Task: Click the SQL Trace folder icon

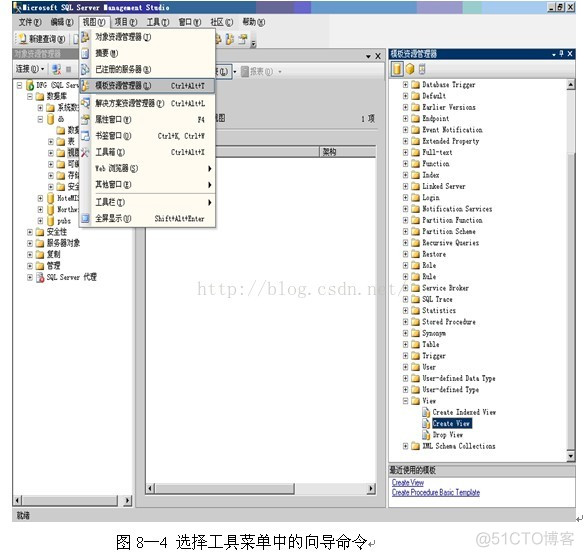Action: coord(415,299)
